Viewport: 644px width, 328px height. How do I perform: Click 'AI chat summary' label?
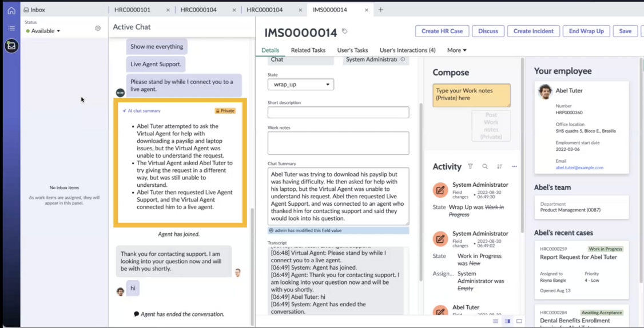(x=142, y=111)
